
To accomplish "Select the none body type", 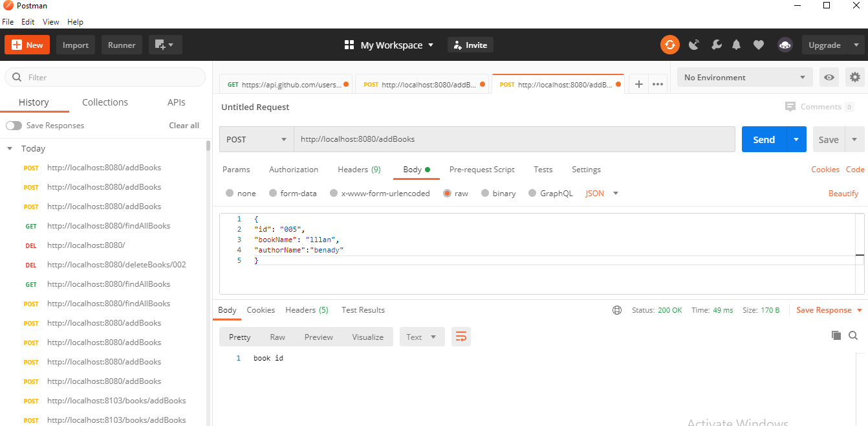I will 230,193.
